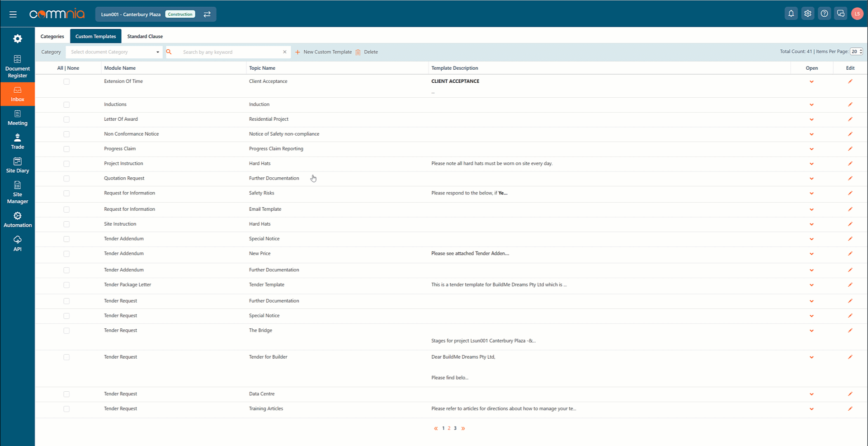Expand The Bridge Tender Request row
Viewport: 868px width, 446px height.
[811, 331]
